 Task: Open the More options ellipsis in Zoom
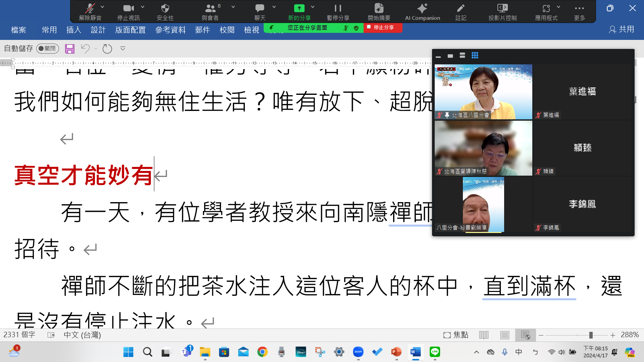click(x=579, y=8)
